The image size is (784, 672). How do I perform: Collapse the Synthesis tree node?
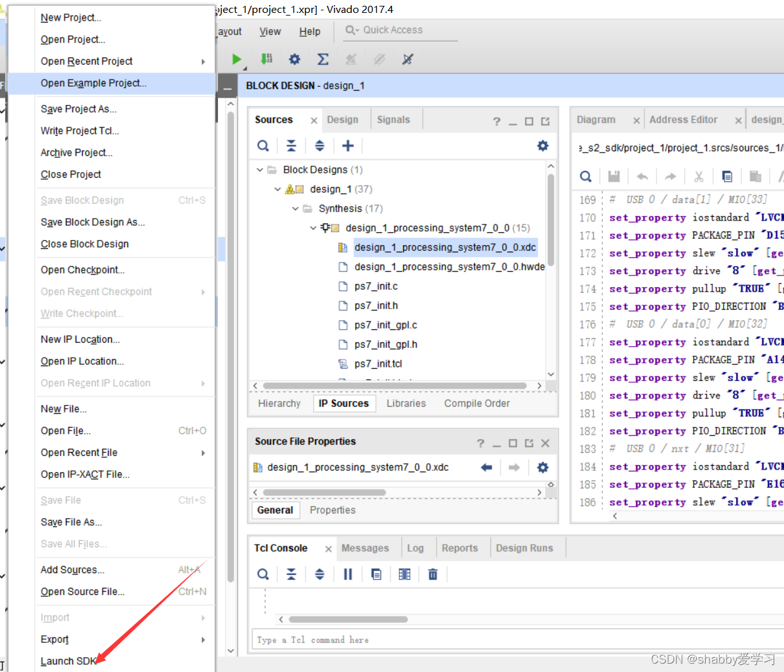(296, 209)
